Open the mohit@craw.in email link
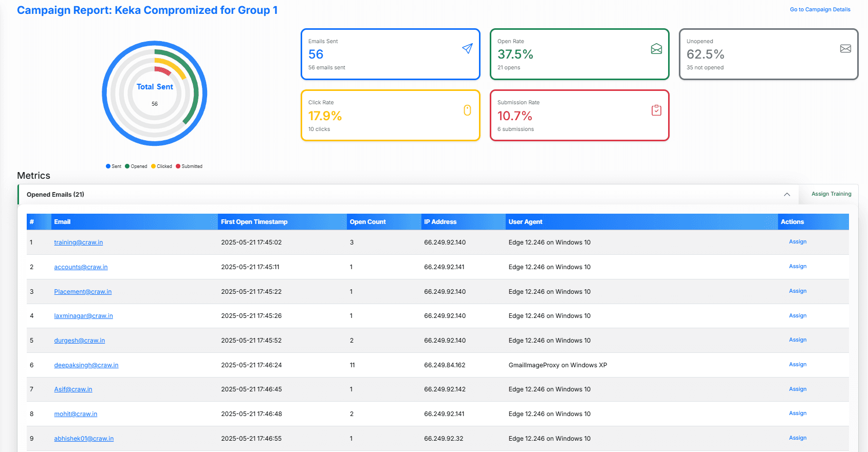868x452 pixels. click(x=76, y=414)
